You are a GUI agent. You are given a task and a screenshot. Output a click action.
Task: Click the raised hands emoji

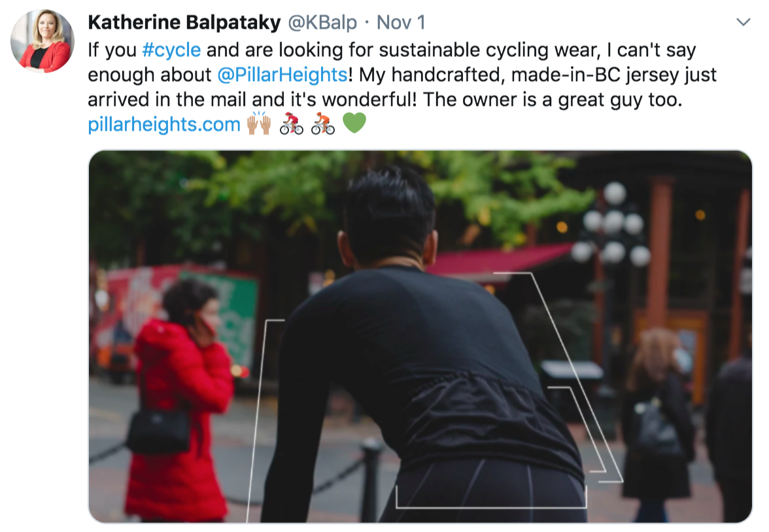pyautogui.click(x=258, y=123)
